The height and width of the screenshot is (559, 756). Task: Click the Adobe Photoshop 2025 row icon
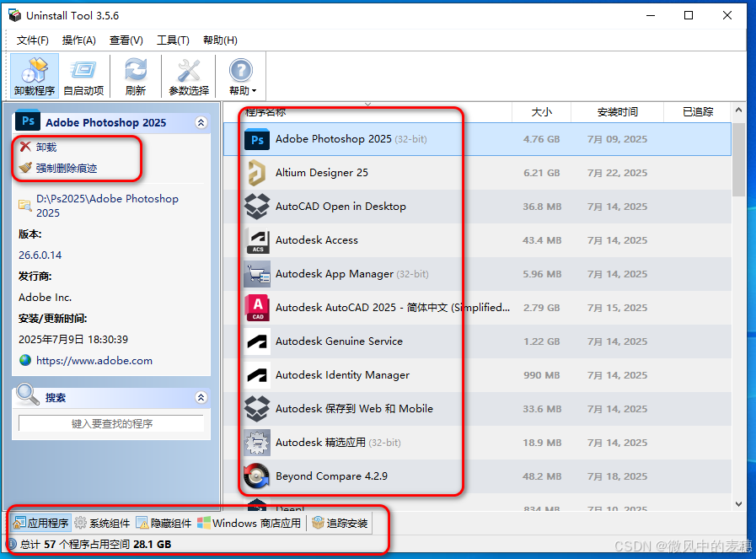(x=257, y=139)
